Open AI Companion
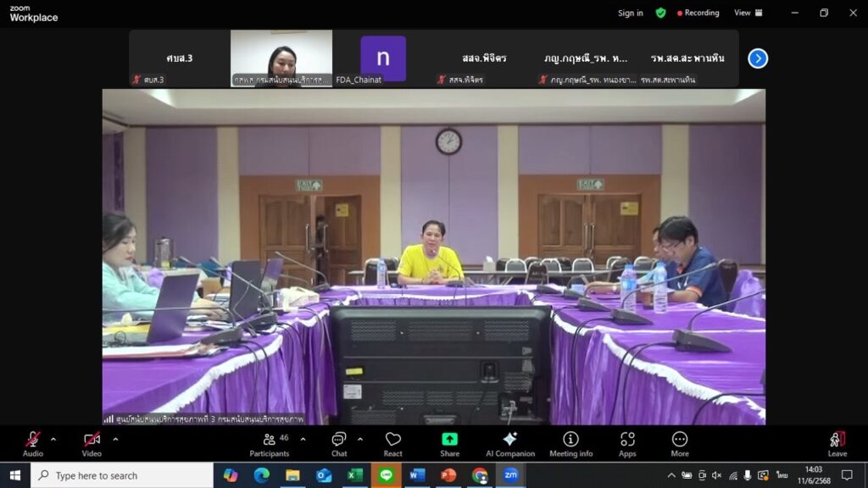 click(509, 443)
